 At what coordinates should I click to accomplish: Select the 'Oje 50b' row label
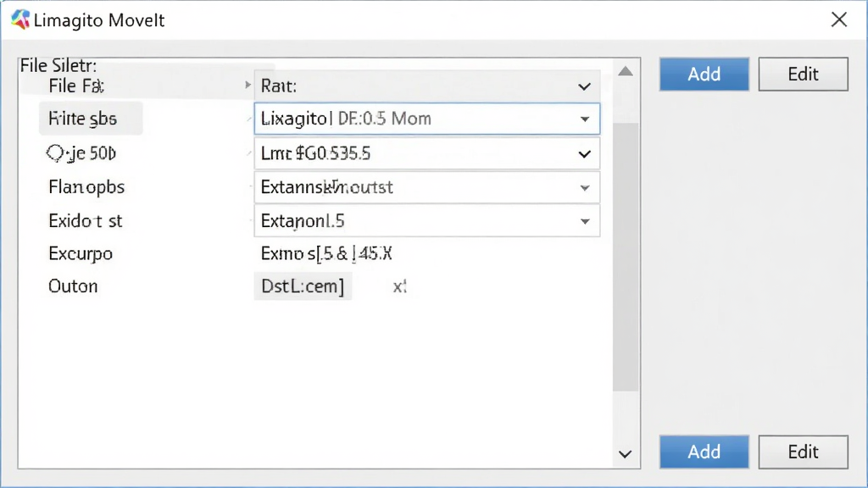click(x=81, y=153)
